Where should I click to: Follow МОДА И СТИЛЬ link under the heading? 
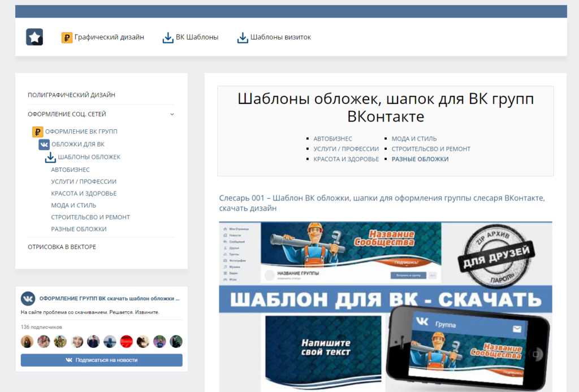[414, 138]
